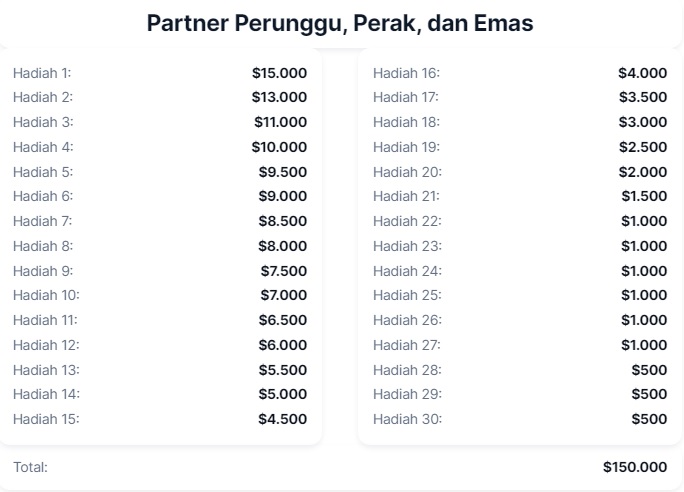Click the Hadiah 19 label
Viewport: 684px width, 492px height.
coord(406,147)
